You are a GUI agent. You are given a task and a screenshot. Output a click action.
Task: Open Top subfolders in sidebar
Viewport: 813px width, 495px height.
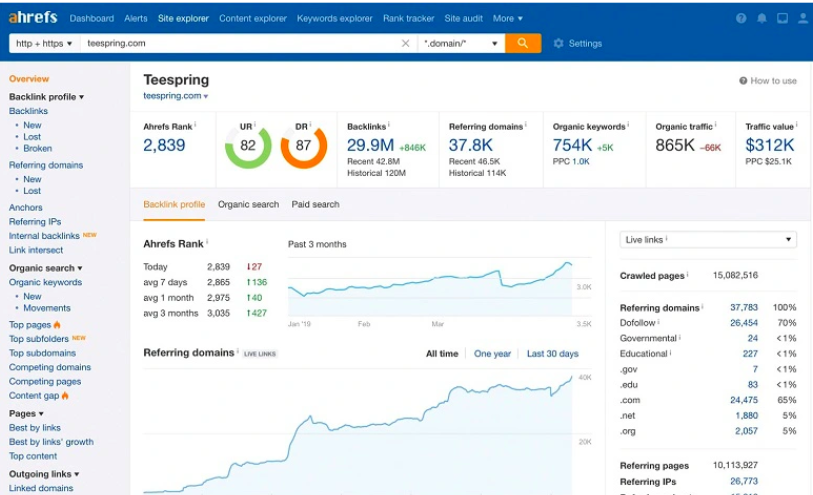(x=39, y=338)
